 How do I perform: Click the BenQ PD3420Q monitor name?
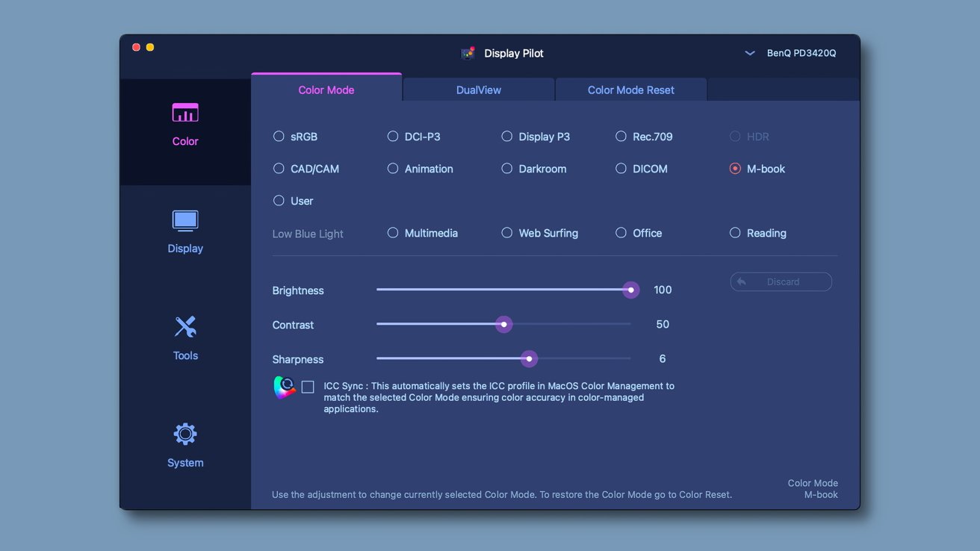click(801, 54)
